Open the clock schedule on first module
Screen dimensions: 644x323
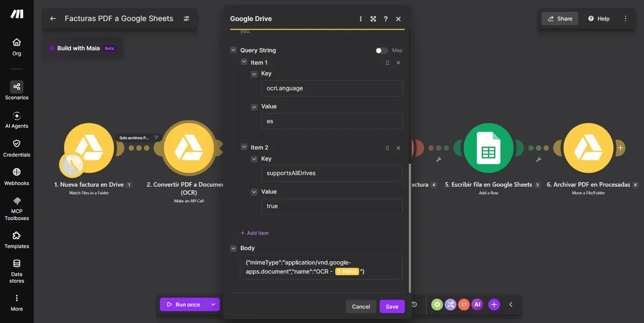(71, 165)
